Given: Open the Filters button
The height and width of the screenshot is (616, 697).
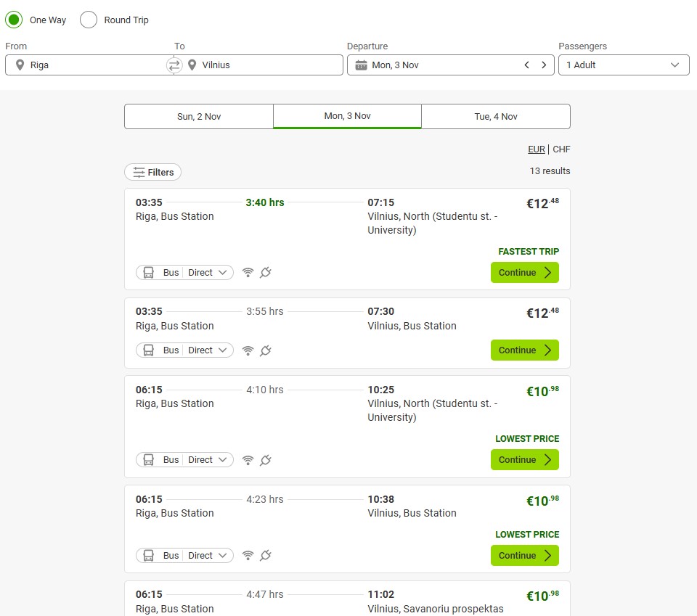Looking at the screenshot, I should click(152, 173).
